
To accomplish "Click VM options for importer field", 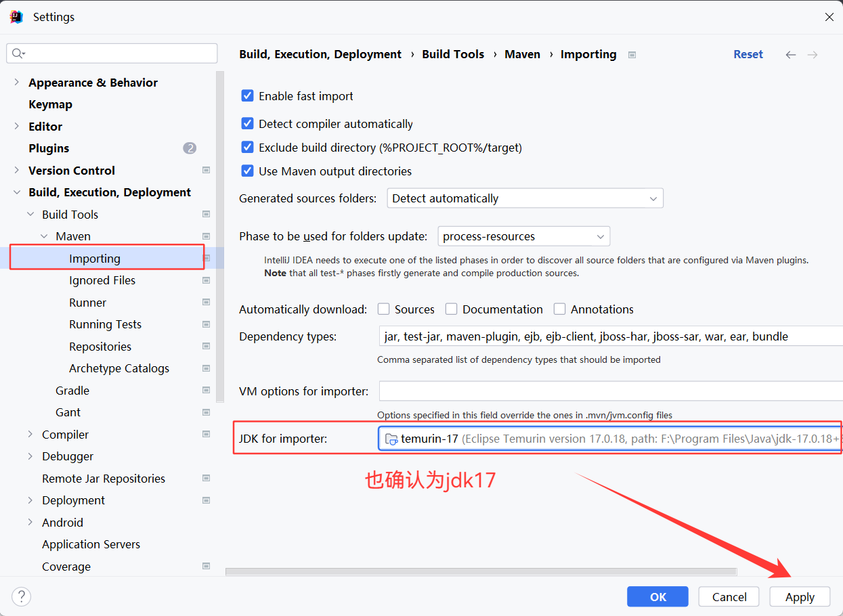I will pos(610,391).
